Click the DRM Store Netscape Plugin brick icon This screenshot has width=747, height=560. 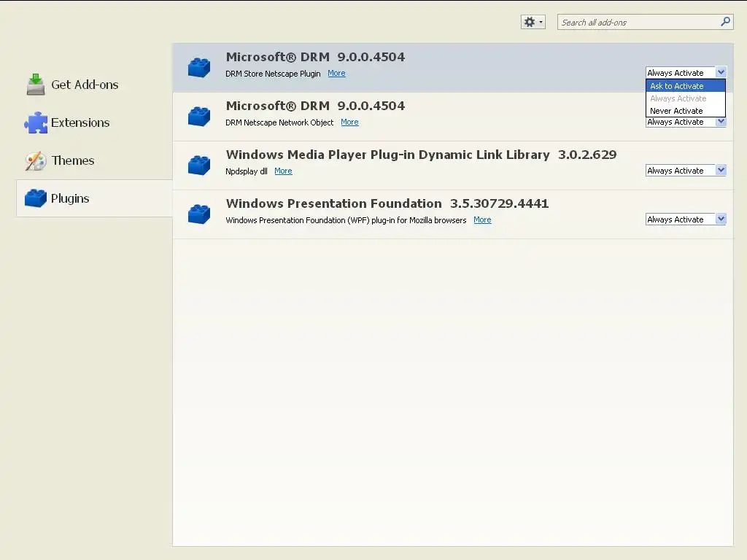point(199,67)
